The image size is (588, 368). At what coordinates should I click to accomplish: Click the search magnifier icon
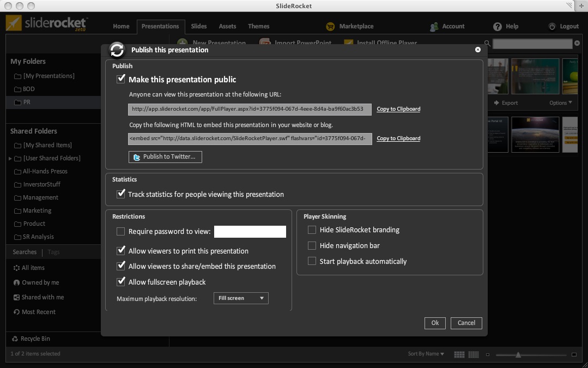(487, 44)
